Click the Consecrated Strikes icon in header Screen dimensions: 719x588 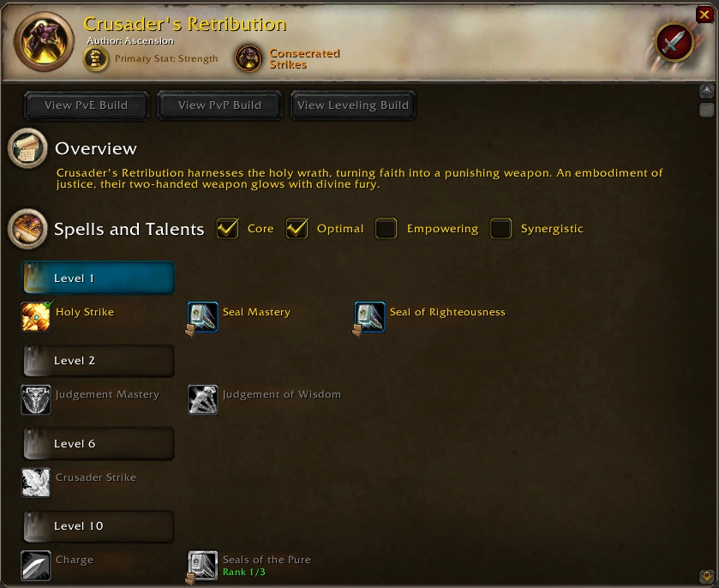point(249,58)
